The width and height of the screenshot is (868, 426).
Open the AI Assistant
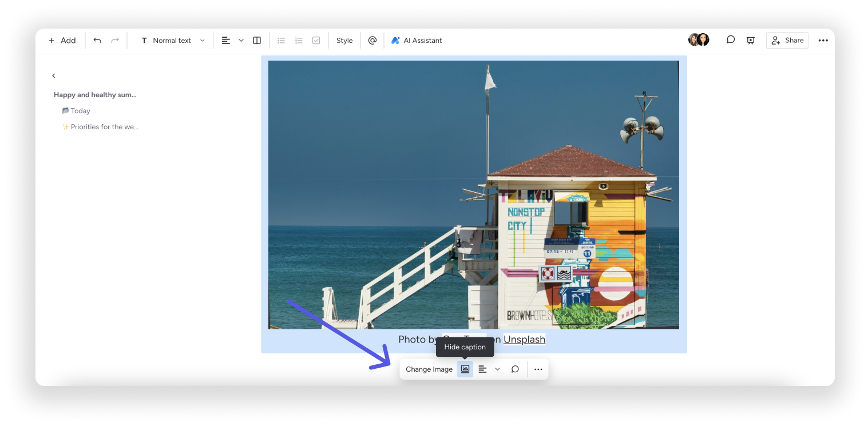417,41
